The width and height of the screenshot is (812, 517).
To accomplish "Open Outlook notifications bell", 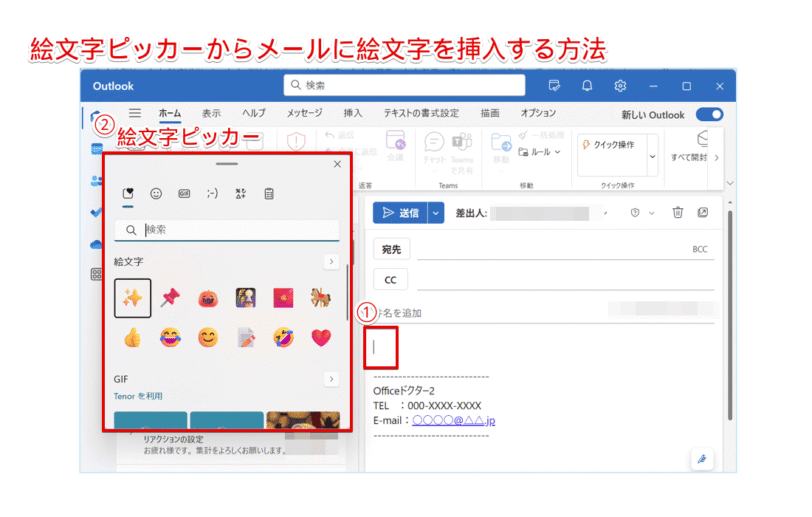I will click(587, 86).
